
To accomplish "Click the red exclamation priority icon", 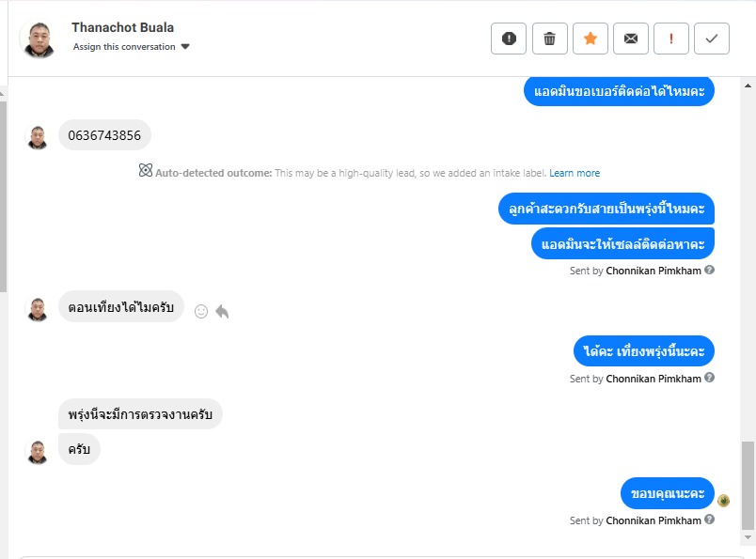I will pos(671,39).
